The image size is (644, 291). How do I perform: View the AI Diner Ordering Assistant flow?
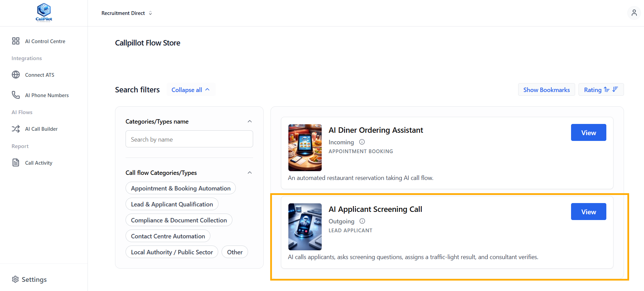pyautogui.click(x=588, y=132)
